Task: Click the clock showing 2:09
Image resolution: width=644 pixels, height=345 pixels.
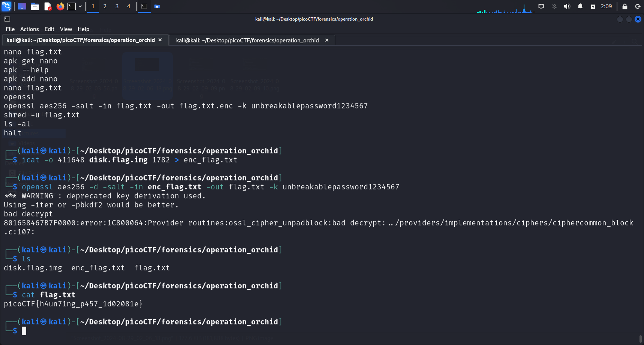Action: [606, 6]
